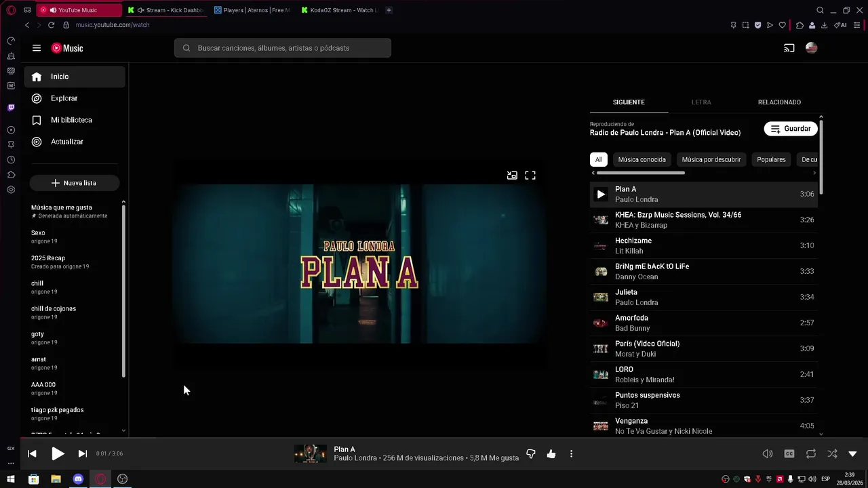Reload the page in Opera toolbar
Screen dimensions: 868x488
pyautogui.click(x=51, y=25)
